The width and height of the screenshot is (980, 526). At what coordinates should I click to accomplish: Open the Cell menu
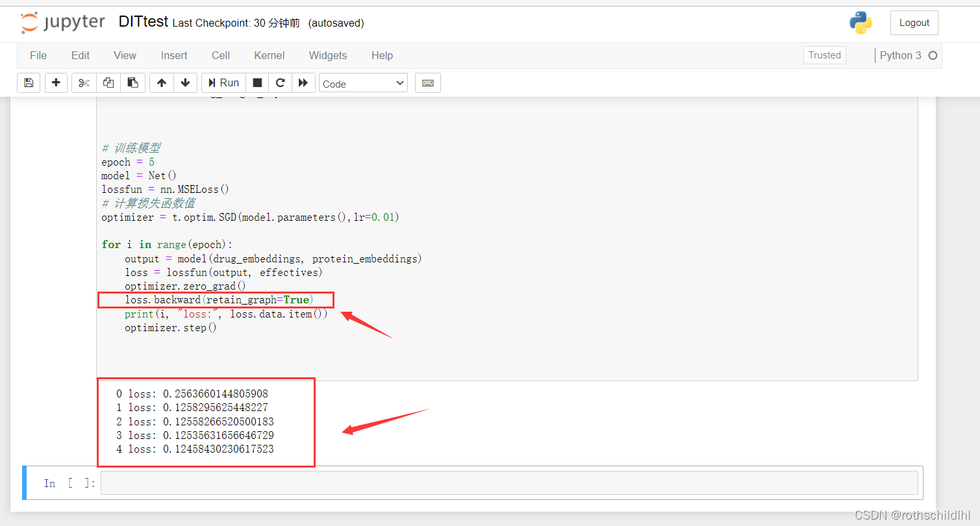pos(220,55)
